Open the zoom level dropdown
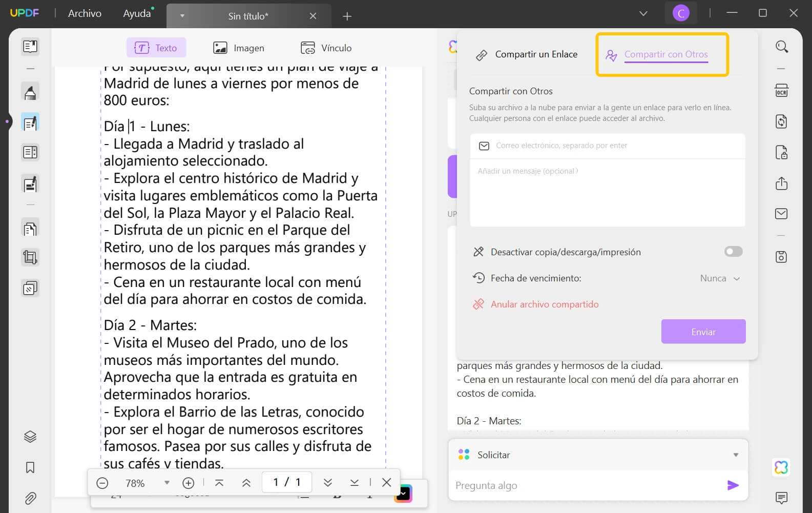The height and width of the screenshot is (513, 812). coord(166,483)
